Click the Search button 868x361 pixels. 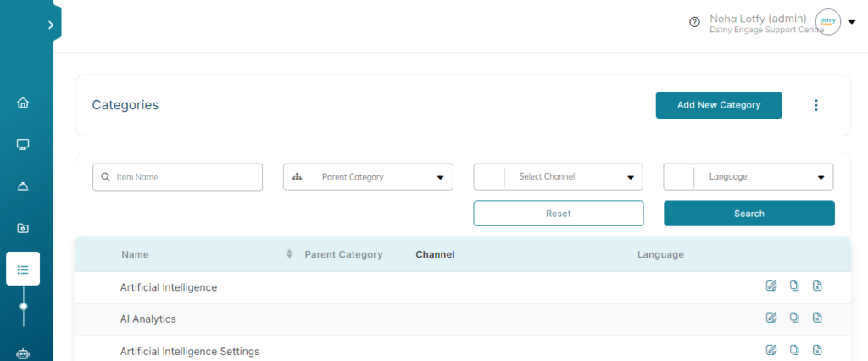(x=749, y=214)
